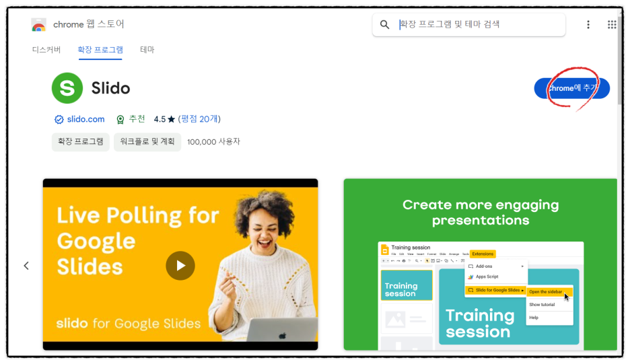Open the slido.com publisher link
630x364 pixels.
85,119
